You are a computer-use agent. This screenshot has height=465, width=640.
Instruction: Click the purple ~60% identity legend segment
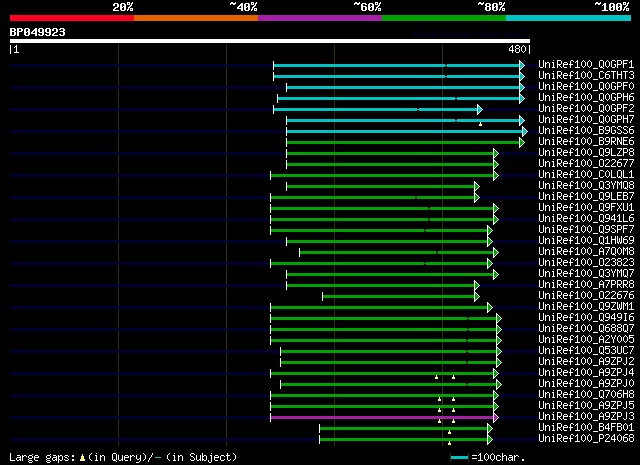[320, 18]
